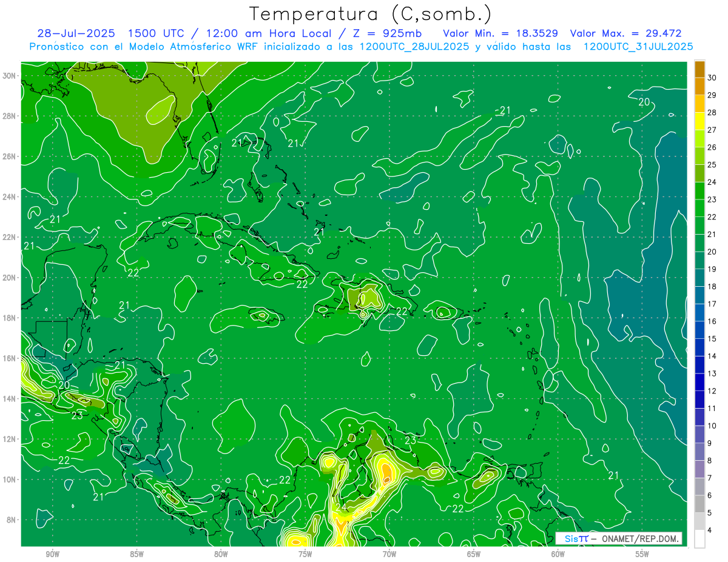728x562 pixels.
Task: Click the title 'Temperatura (C,somb.)'
Action: click(371, 14)
